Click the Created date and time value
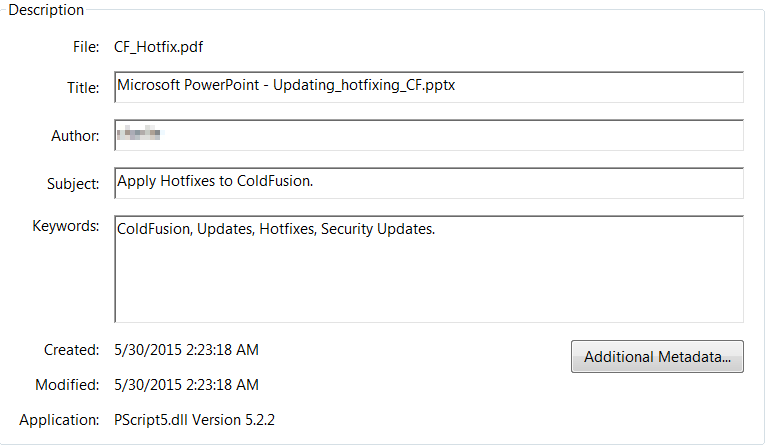Viewport: 770px width, 447px height. point(186,350)
